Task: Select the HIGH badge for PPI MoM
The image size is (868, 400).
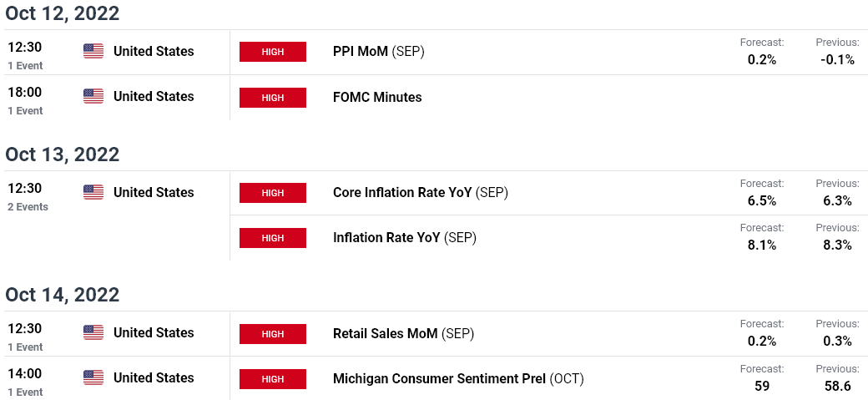Action: [273, 52]
